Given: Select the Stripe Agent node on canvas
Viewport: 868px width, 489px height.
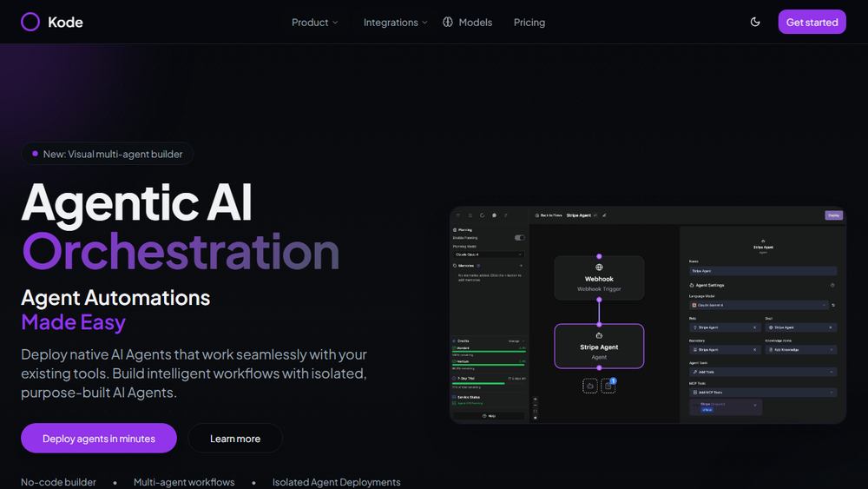Looking at the screenshot, I should [599, 346].
